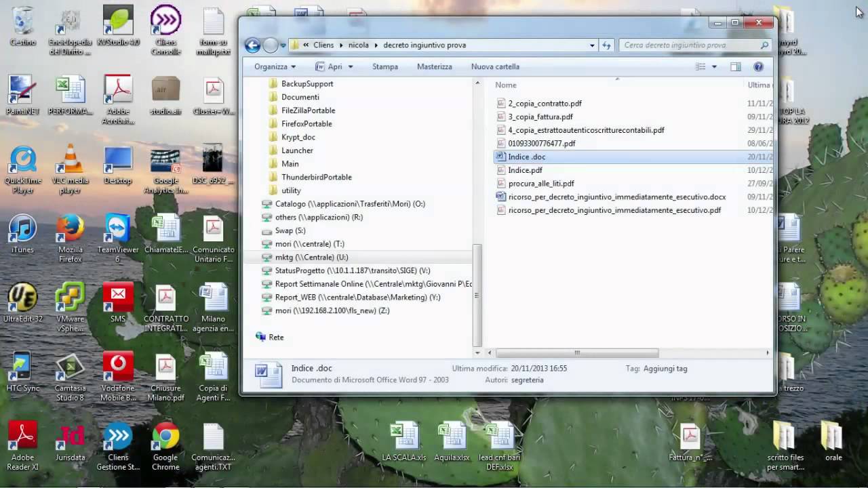Create folder with Nuova cartella

point(495,66)
